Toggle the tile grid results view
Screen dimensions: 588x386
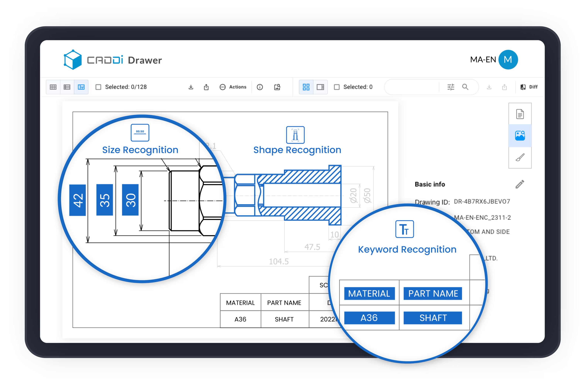pyautogui.click(x=306, y=87)
